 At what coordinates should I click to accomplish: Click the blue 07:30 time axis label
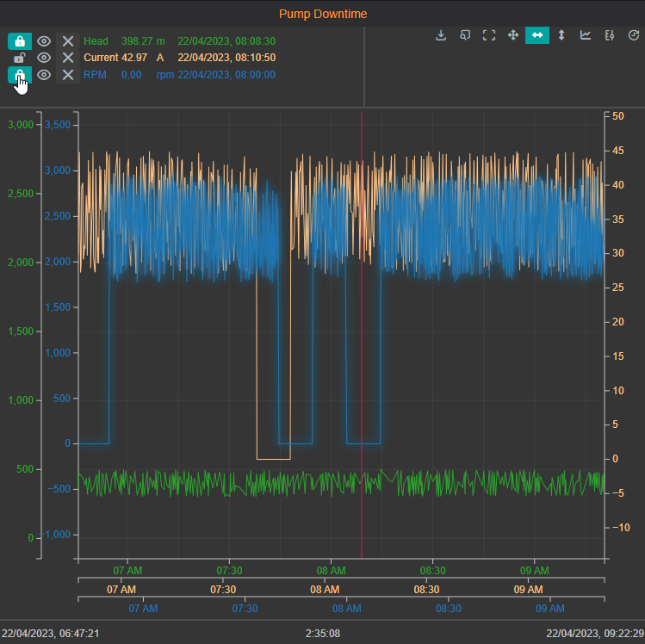(245, 609)
